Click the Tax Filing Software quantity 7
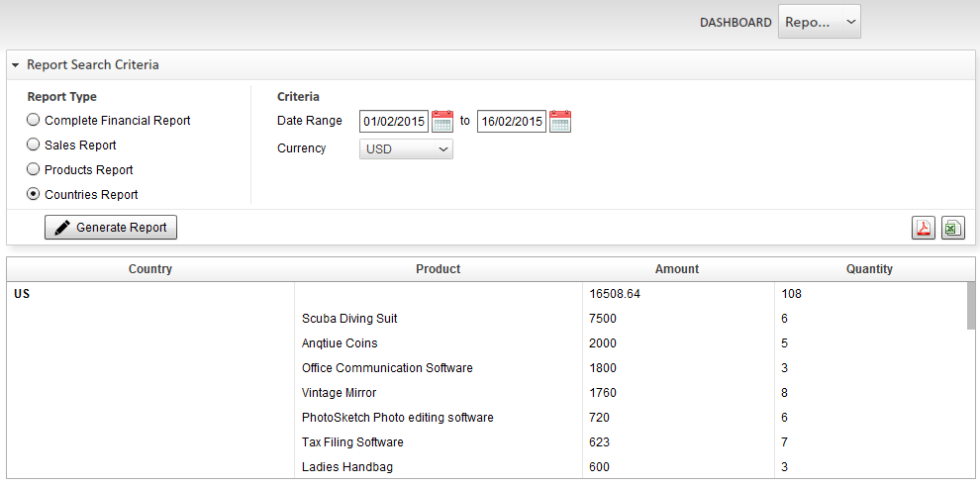The height and width of the screenshot is (486, 980). tap(784, 442)
